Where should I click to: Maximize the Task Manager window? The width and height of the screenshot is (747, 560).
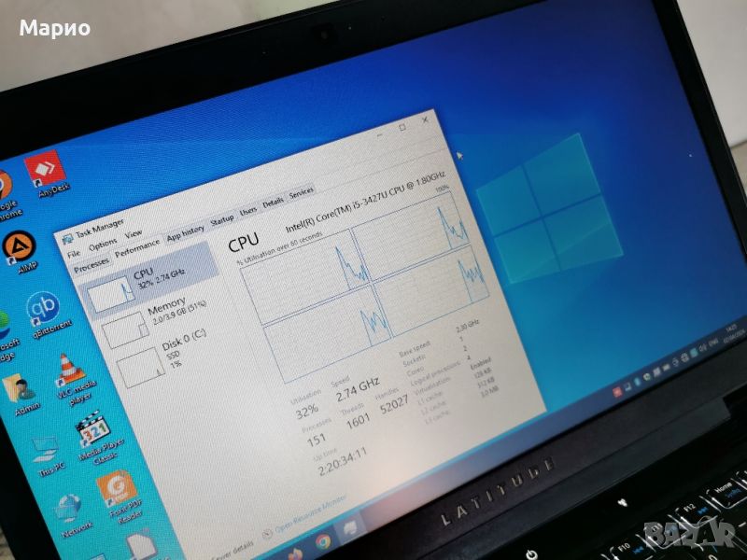pos(402,128)
